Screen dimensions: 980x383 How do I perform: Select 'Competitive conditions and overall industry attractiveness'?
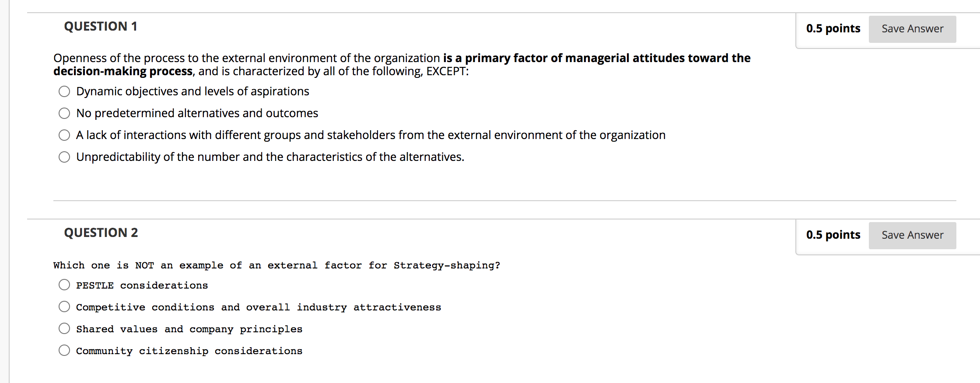[x=64, y=306]
